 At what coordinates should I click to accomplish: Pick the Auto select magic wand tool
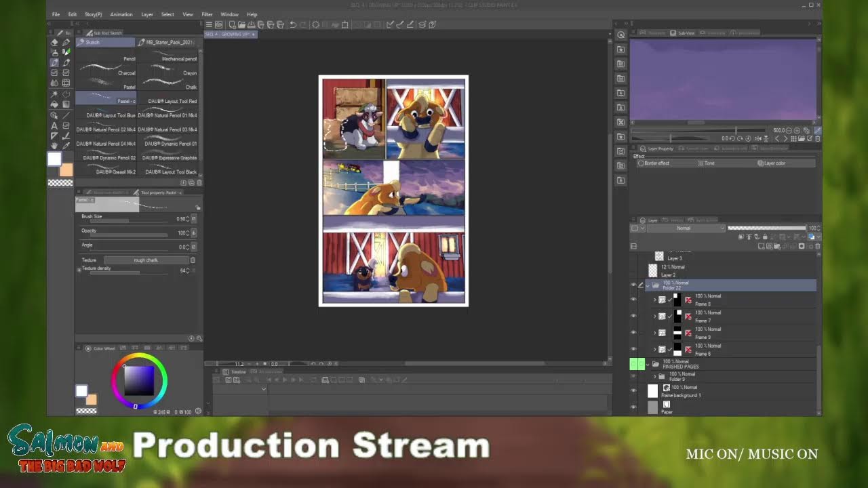[54, 94]
